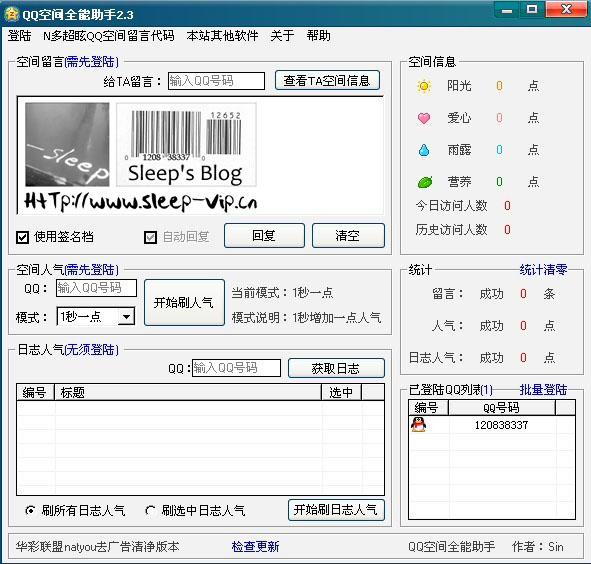Click the 华彩联盟natyou去广告清净版本 status text

98,547
